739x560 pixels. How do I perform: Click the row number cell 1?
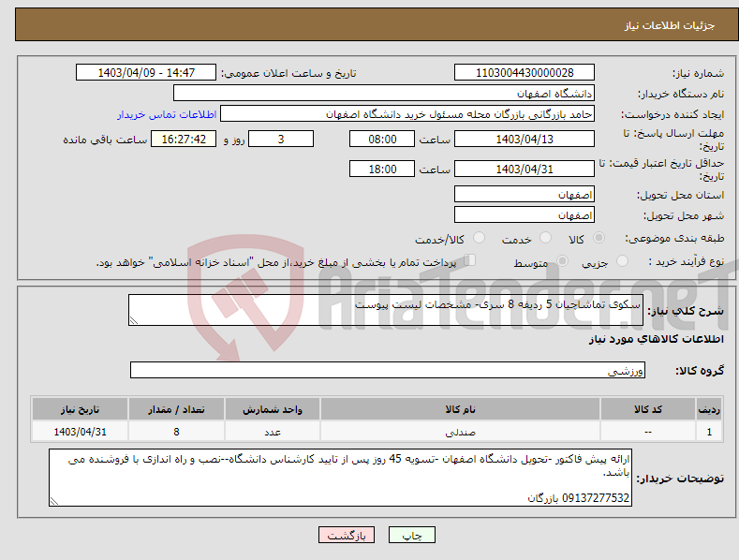coord(709,432)
